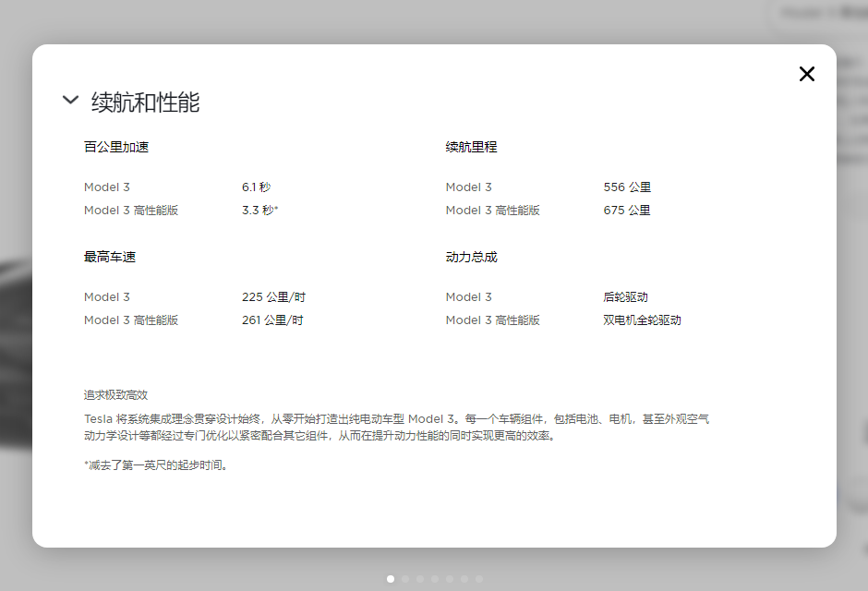Go to the third carousel dot
The width and height of the screenshot is (868, 591).
[420, 579]
